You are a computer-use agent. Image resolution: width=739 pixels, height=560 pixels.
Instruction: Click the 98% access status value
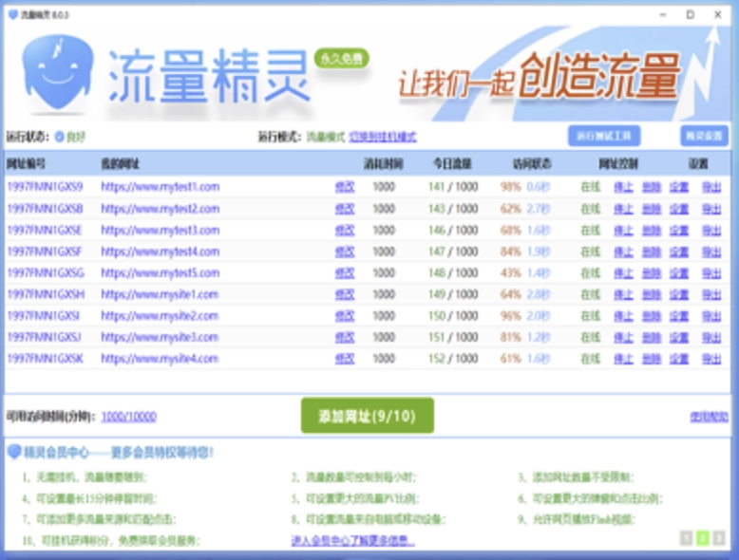click(511, 187)
